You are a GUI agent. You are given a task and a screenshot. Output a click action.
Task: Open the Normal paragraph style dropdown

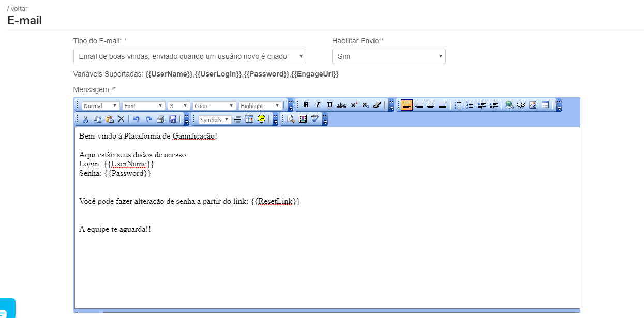tap(101, 105)
